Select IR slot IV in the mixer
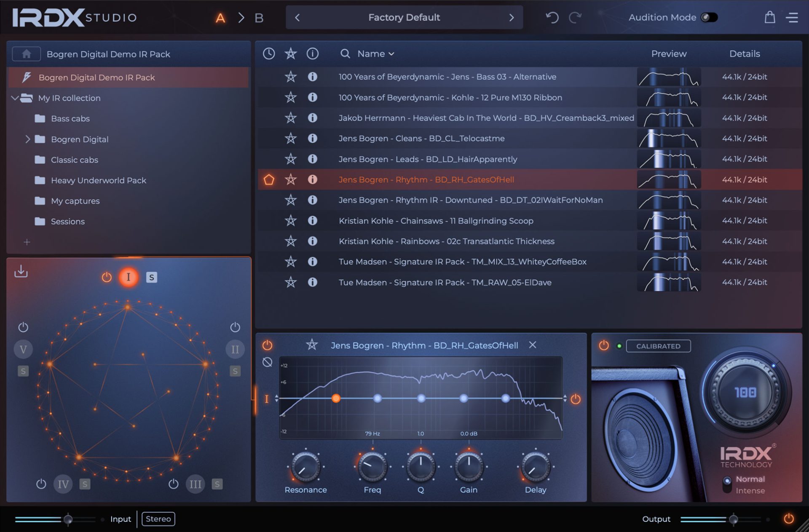Viewport: 809px width, 532px height. pos(63,484)
